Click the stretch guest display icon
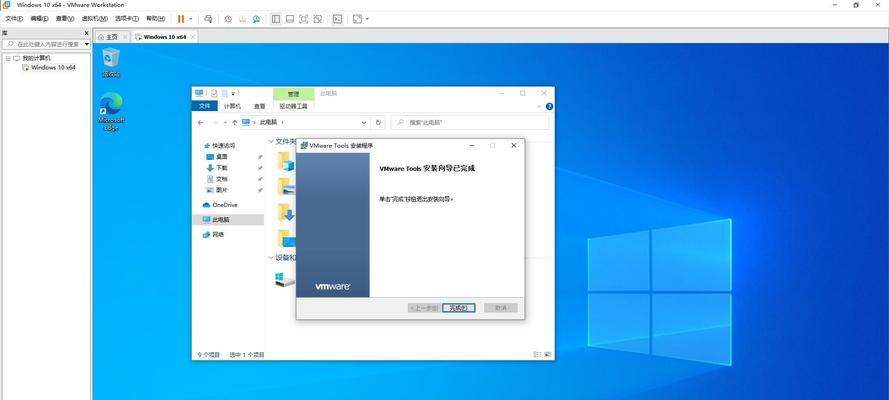The image size is (889, 400). point(357,19)
